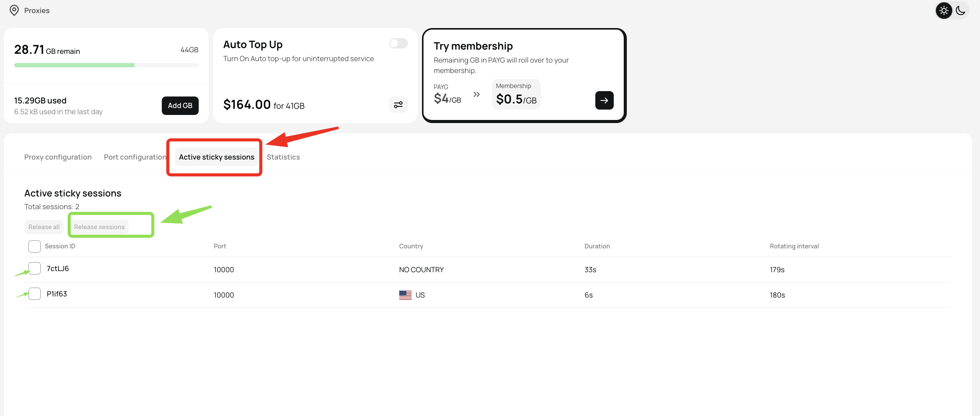This screenshot has width=980, height=416.
Task: Open the Proxy configuration tab
Action: click(x=58, y=157)
